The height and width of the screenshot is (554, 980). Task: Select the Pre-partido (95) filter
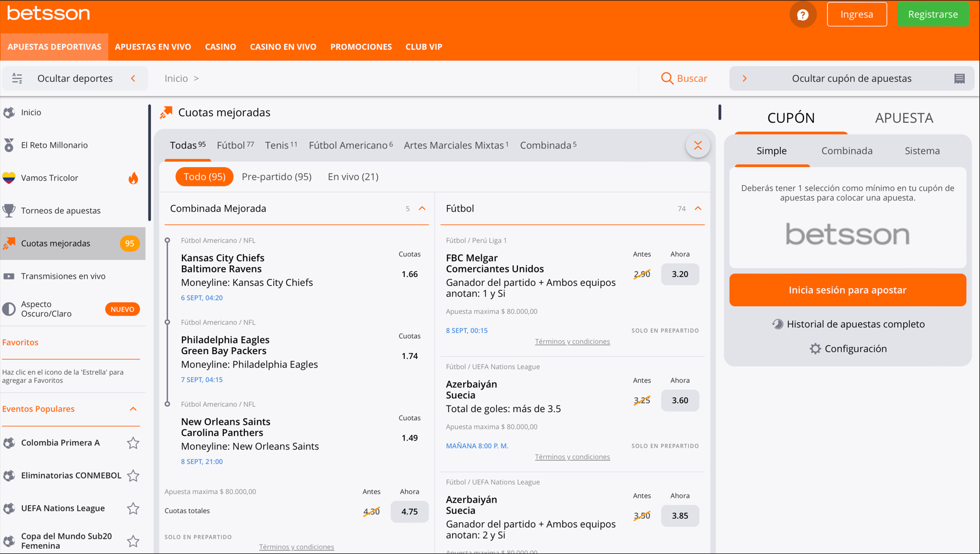click(277, 176)
